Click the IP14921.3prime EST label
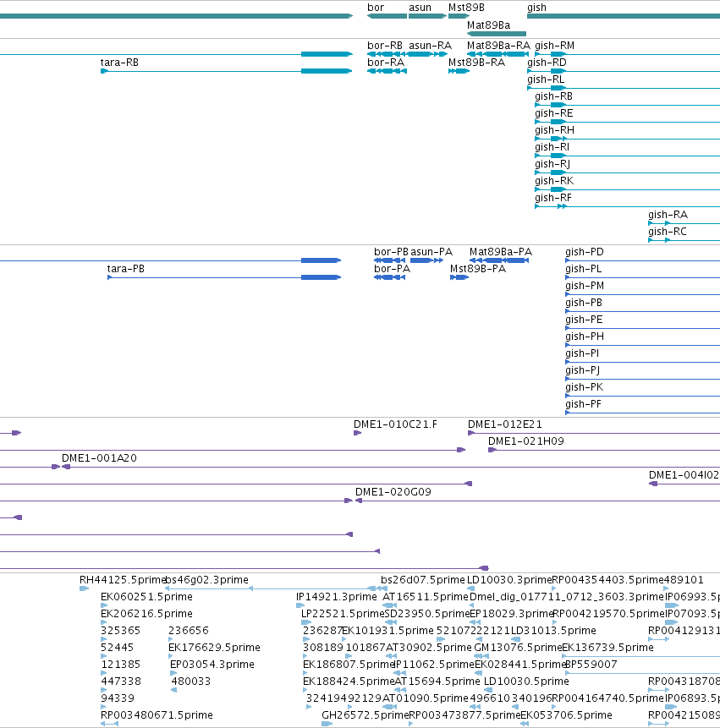This screenshot has height=728, width=720. click(x=337, y=597)
